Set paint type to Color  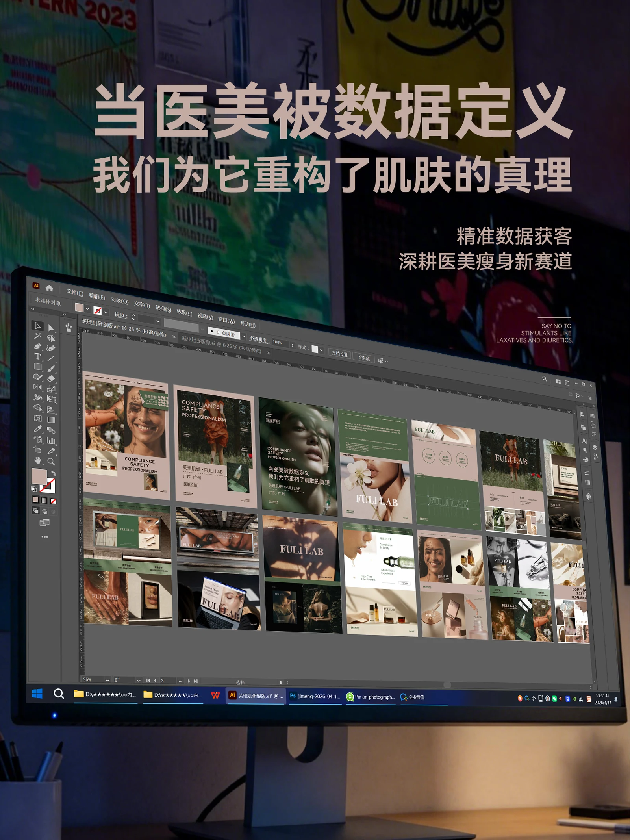(35, 500)
